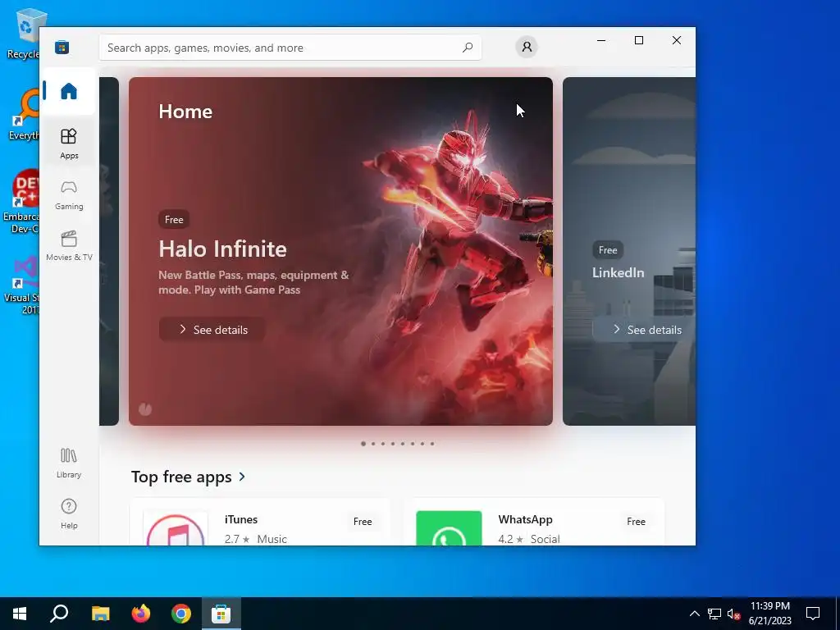Open File Explorer from taskbar
840x630 pixels.
(x=100, y=614)
